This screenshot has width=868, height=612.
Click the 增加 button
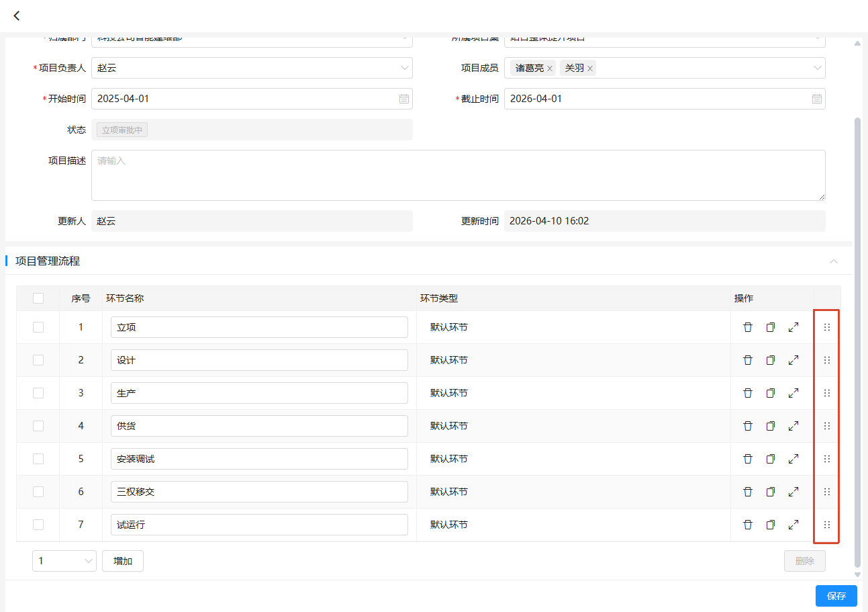point(123,561)
